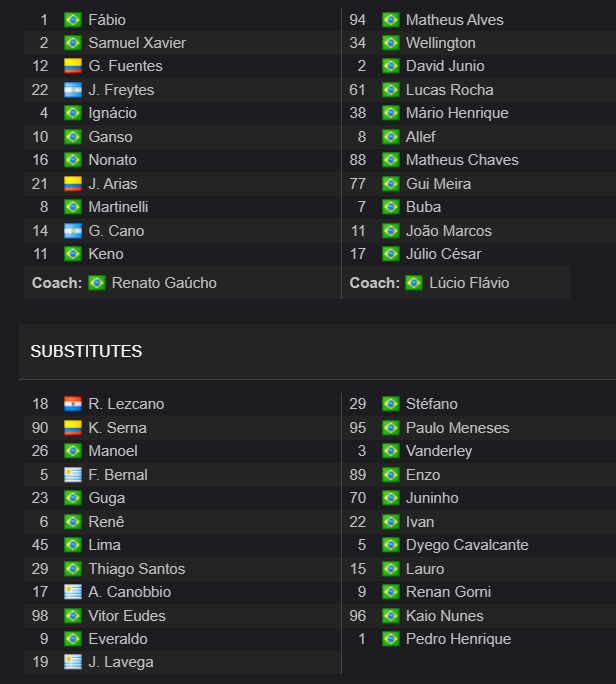
Task: Open Samuel Xavier's player page
Action: [x=137, y=43]
